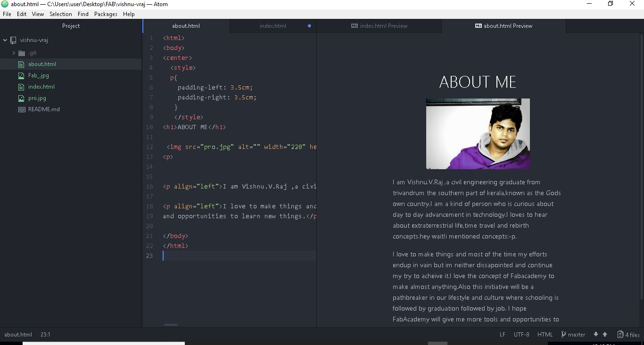Select the vishnu-vraj root folder label
This screenshot has width=644, height=345.
(34, 40)
